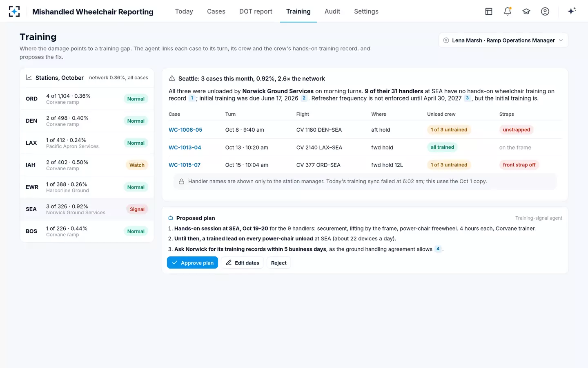Open the user account icon

(x=545, y=11)
